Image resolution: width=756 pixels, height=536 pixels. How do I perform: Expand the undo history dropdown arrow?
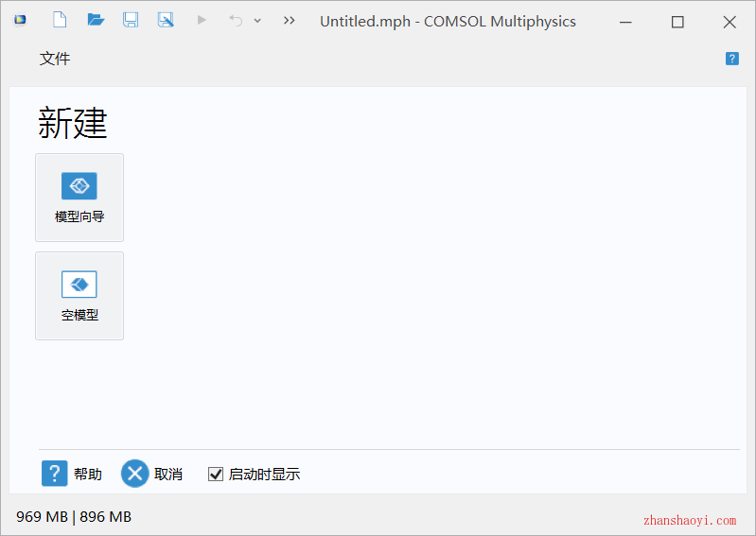tap(257, 21)
